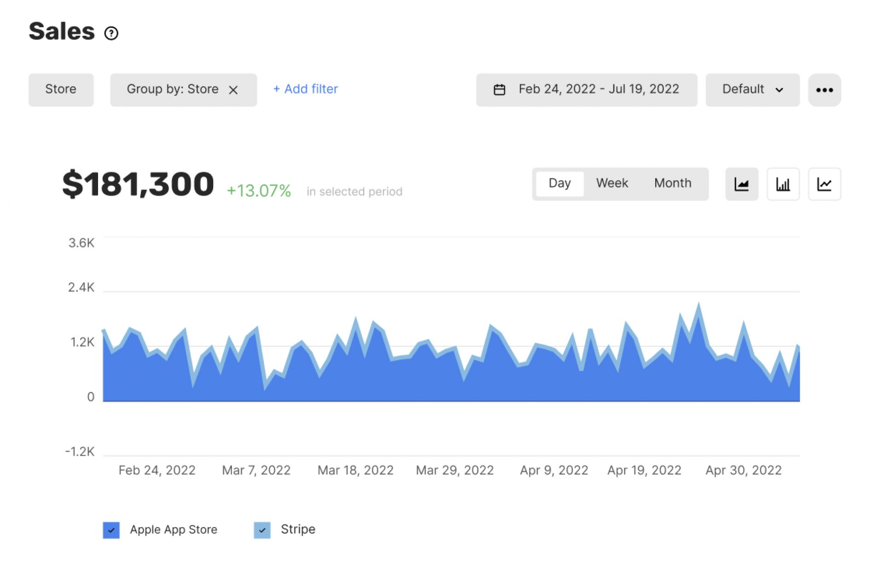Select the area chart view icon
Viewport: 884px width, 588px height.
pyautogui.click(x=742, y=184)
